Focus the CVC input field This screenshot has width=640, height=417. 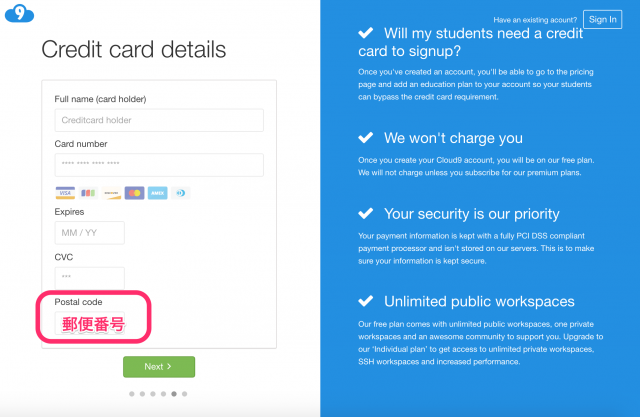pos(89,278)
